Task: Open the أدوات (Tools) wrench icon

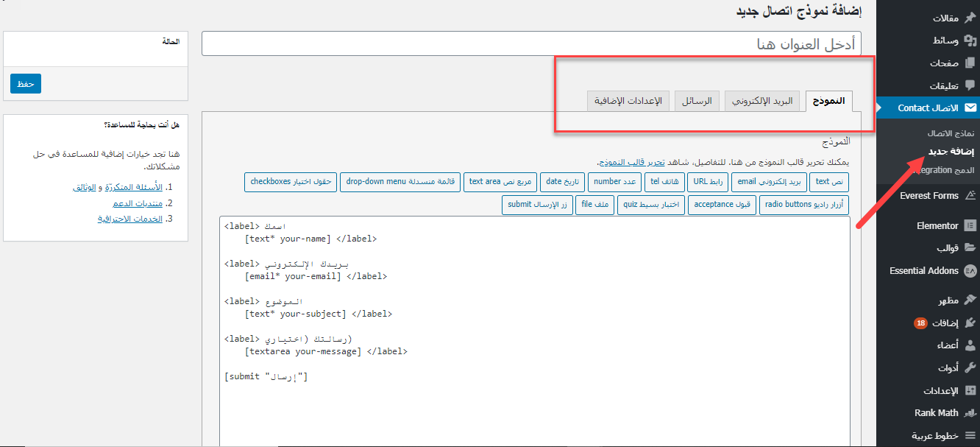Action: pyautogui.click(x=970, y=367)
